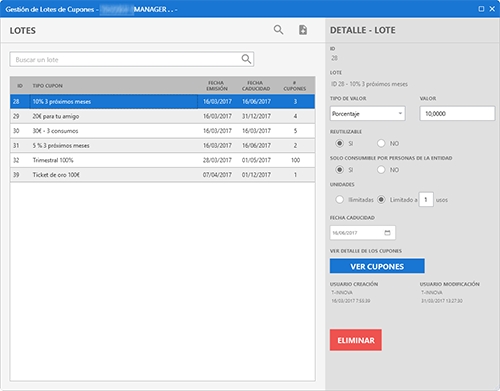
Task: Click expiry date 01/05/2017
Action: click(256, 160)
